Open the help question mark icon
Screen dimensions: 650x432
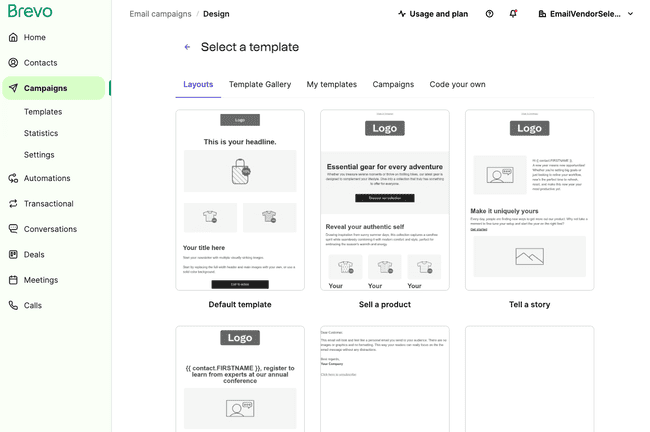tap(489, 14)
